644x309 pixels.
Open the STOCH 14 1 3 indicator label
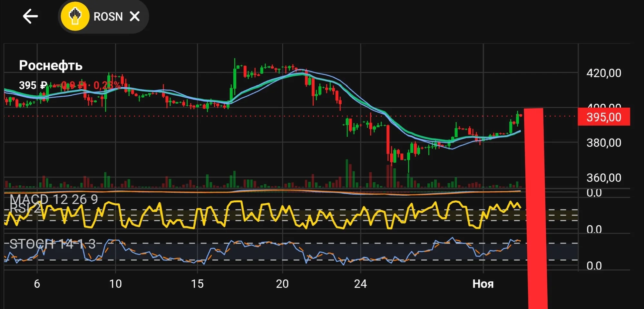[53, 244]
